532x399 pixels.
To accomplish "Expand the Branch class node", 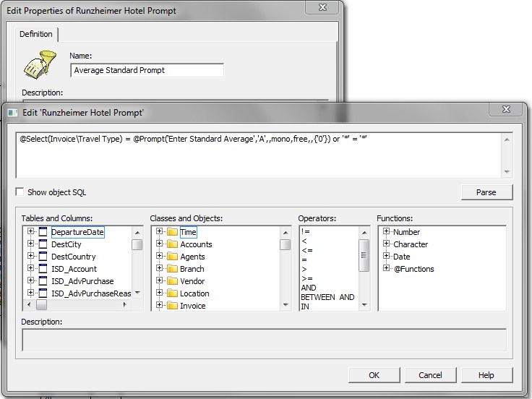I will coord(159,268).
